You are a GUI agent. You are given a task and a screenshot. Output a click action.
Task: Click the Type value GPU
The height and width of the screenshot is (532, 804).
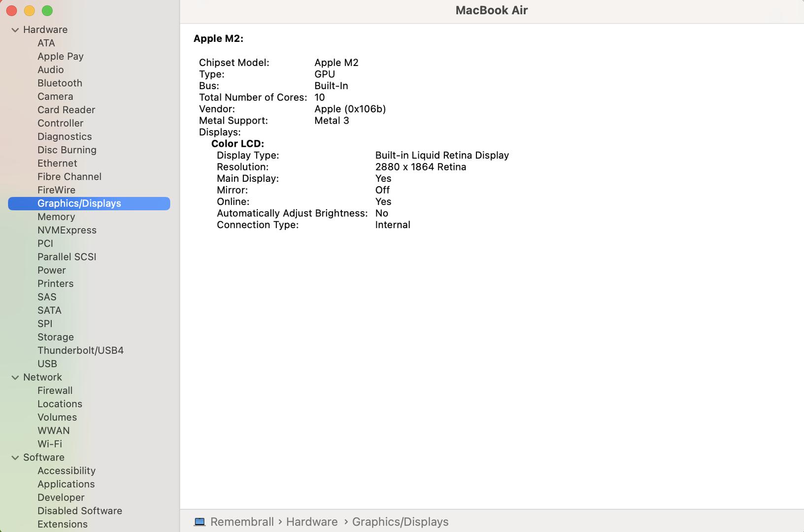(x=325, y=74)
